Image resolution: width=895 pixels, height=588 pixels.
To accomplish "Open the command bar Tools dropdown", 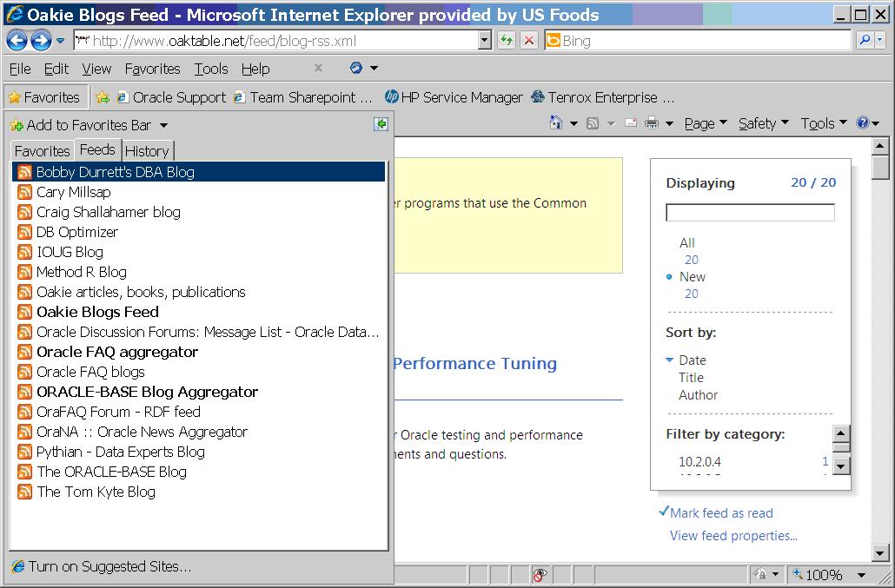I will (825, 123).
